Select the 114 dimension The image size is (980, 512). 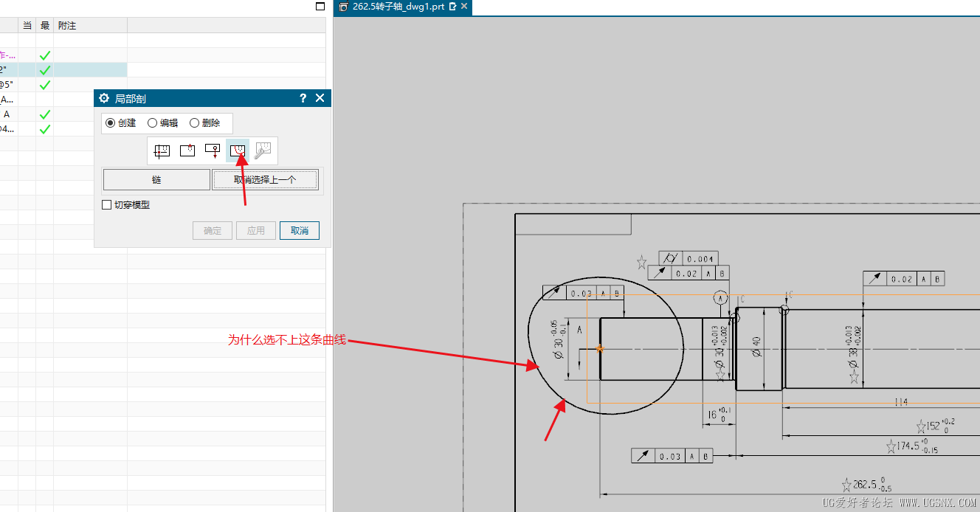[x=900, y=402]
